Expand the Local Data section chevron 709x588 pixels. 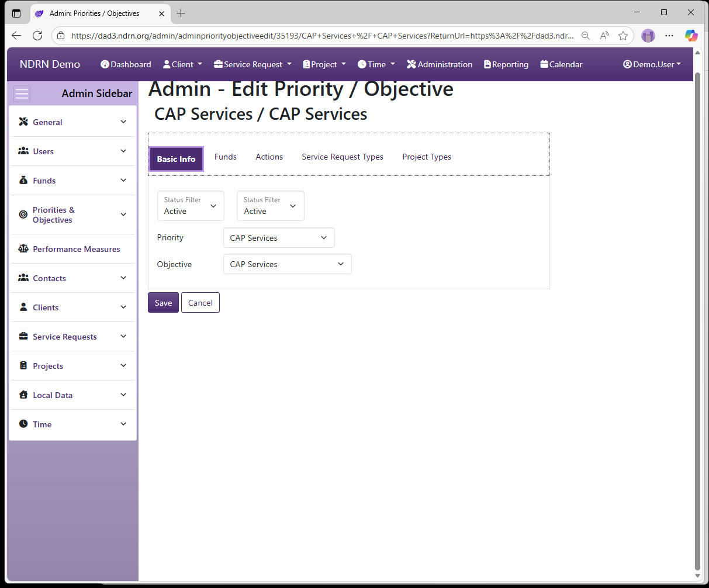[123, 395]
